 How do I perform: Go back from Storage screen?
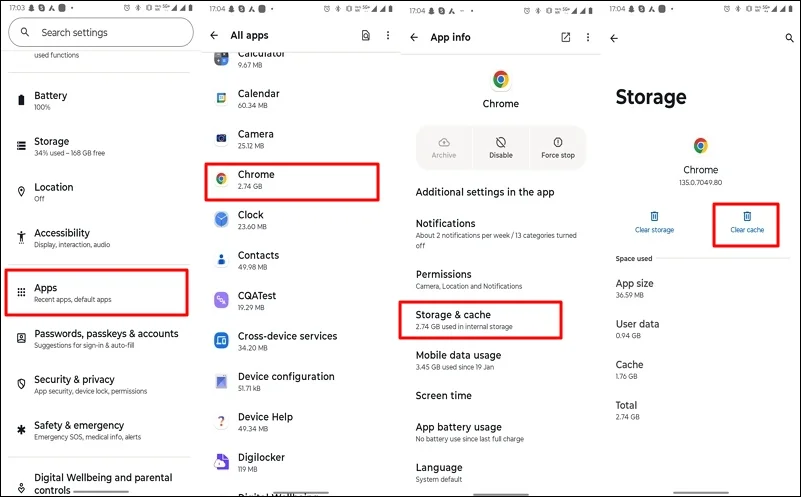[x=614, y=38]
